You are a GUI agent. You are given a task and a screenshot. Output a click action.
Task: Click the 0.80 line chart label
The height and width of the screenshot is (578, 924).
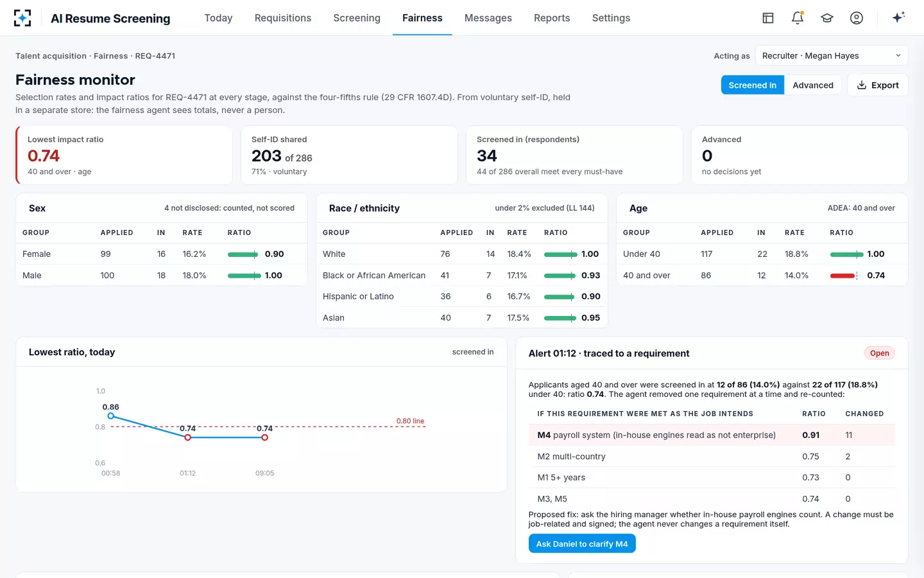410,421
